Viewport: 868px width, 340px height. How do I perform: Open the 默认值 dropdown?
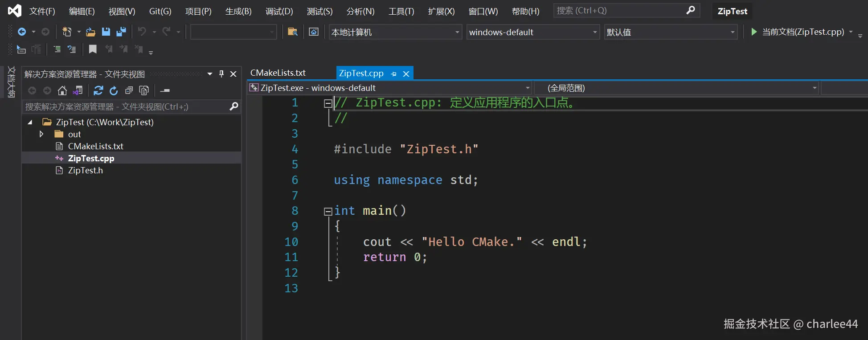coord(671,32)
